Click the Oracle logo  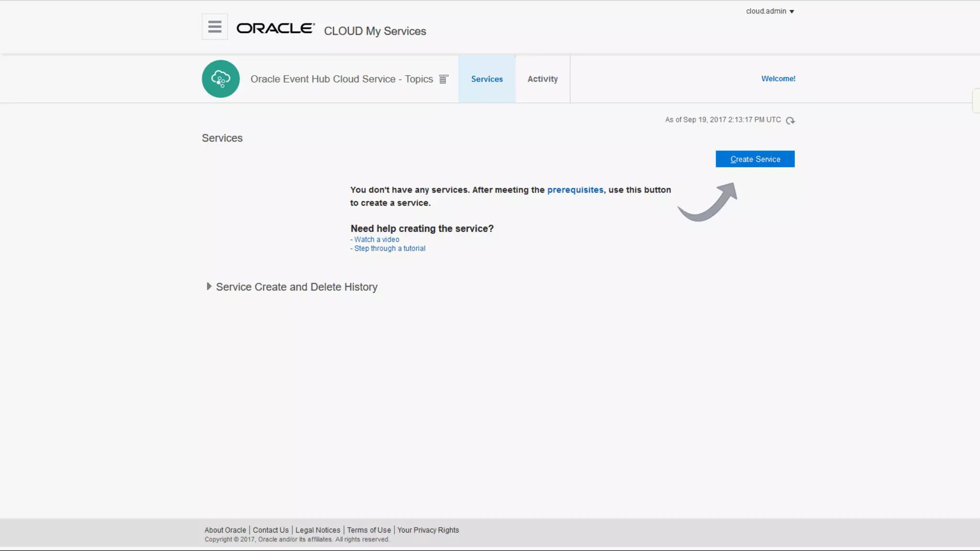[276, 28]
